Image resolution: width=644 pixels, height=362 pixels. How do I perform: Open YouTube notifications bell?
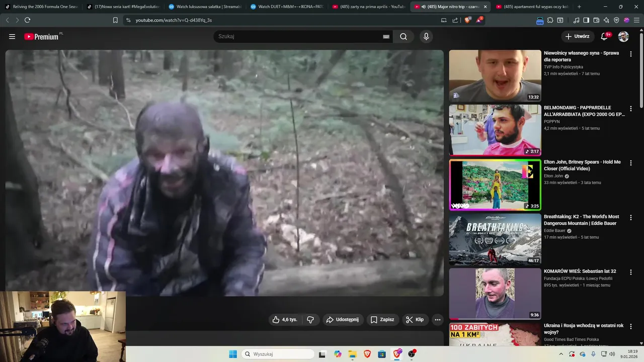pyautogui.click(x=605, y=37)
